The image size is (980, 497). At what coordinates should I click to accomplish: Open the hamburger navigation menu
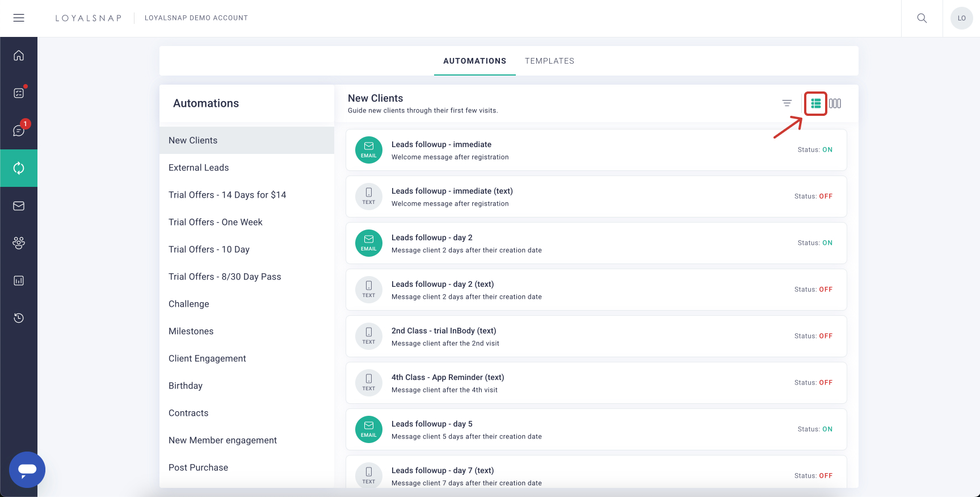tap(19, 18)
